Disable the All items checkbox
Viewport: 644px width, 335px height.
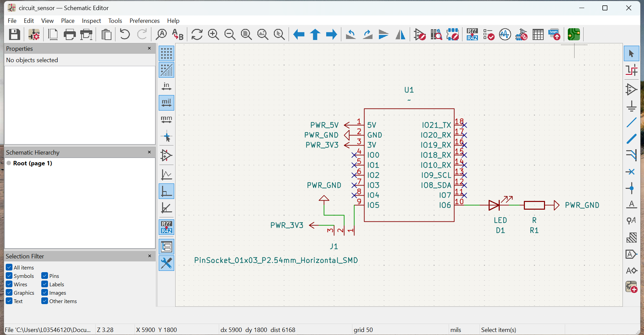click(9, 267)
